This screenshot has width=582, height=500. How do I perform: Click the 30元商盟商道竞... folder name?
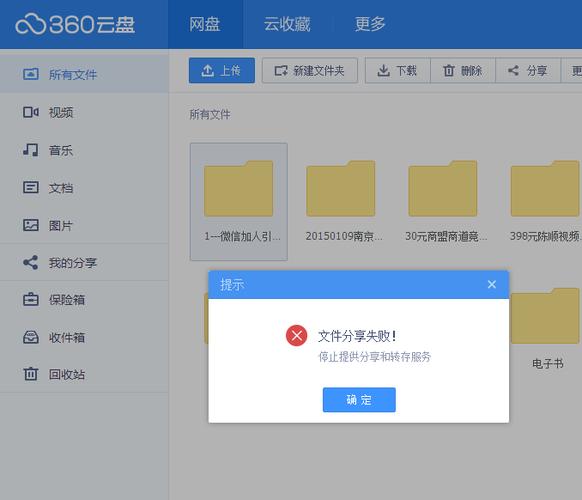click(446, 236)
